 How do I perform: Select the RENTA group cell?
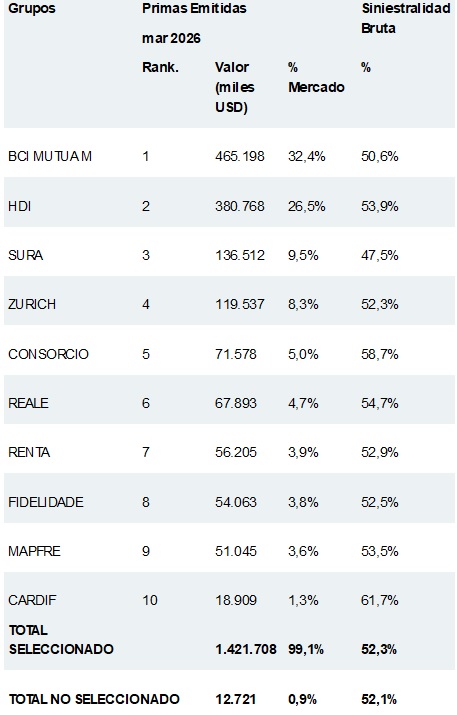(x=29, y=452)
